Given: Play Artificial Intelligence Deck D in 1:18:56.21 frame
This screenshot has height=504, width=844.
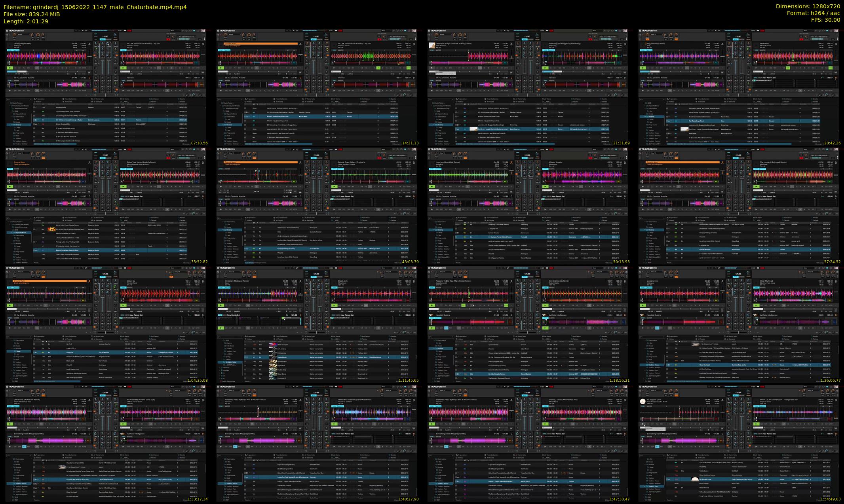Looking at the screenshot, I should [545, 328].
